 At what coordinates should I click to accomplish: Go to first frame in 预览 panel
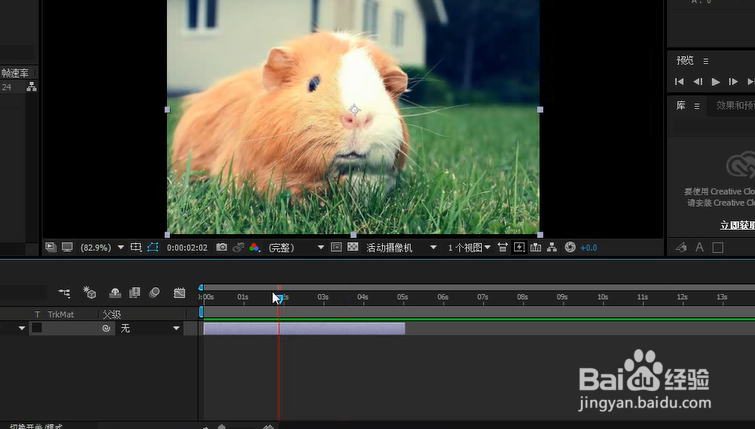click(679, 81)
